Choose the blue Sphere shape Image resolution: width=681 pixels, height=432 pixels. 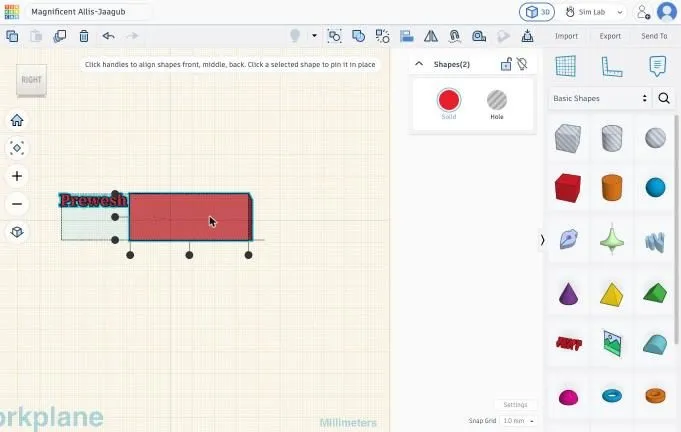click(x=655, y=188)
